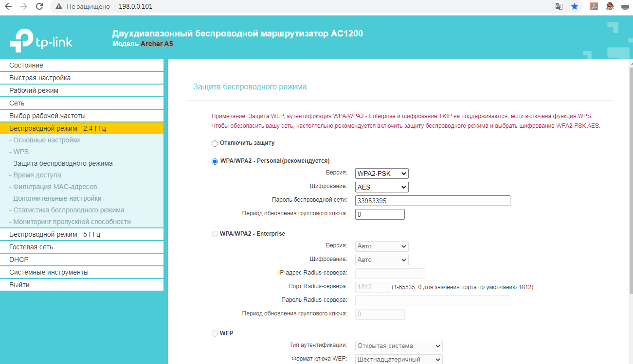This screenshot has width=633, height=364.
Task: Click the 'Модель Archer A5' text
Action: pyautogui.click(x=143, y=44)
